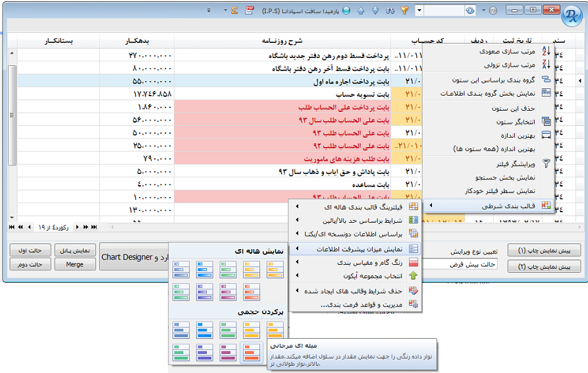Jump to the last record in the navigator
The width and height of the screenshot is (588, 373).
coord(94,227)
